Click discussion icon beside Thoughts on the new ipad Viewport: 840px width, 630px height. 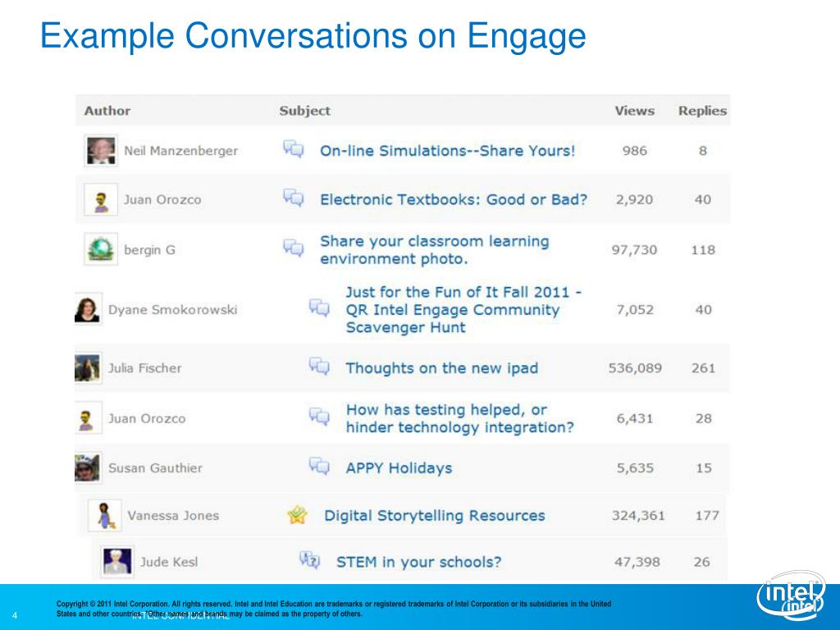pos(319,367)
